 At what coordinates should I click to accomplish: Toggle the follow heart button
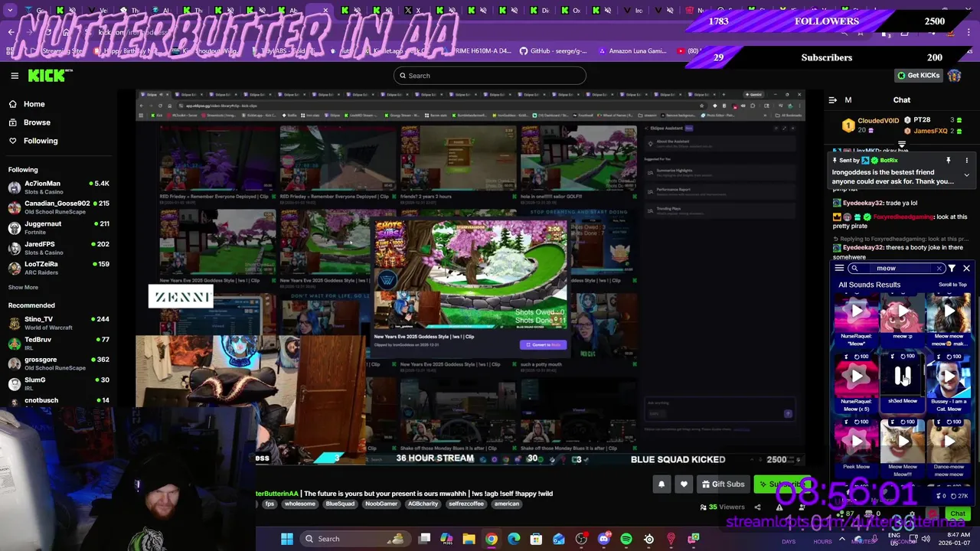coord(684,484)
